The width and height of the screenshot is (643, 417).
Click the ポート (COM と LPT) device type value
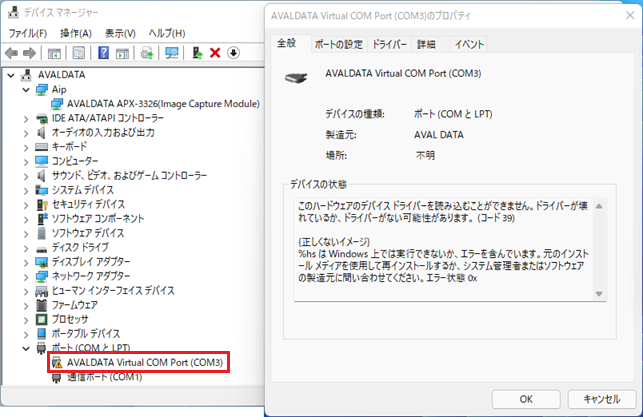(x=453, y=114)
